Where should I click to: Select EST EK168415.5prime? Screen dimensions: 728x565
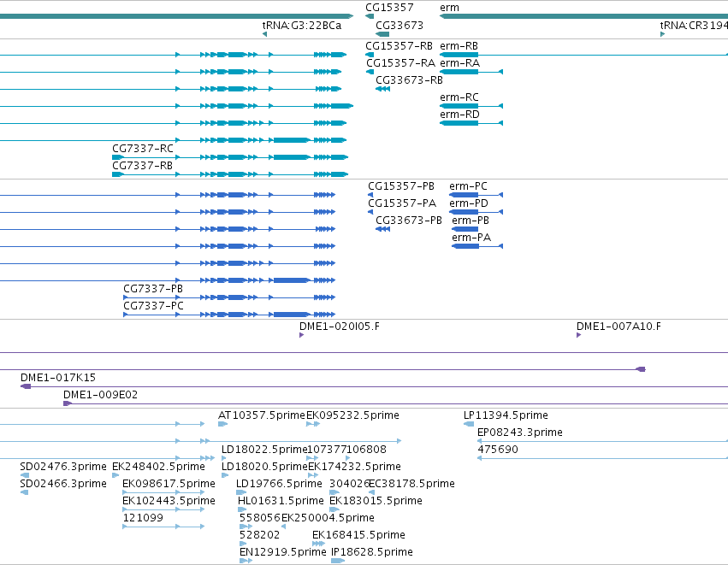pos(358,535)
